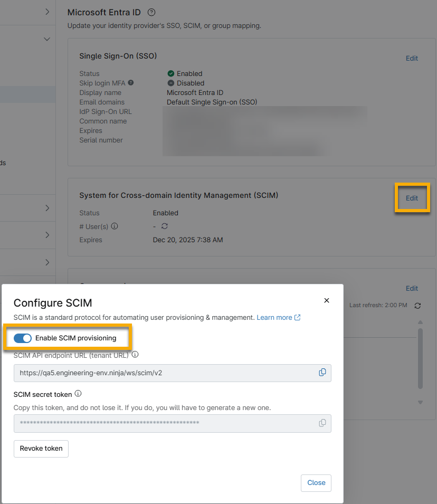Copy the SCIM secret token
Screen dimensions: 437x504
pyautogui.click(x=322, y=423)
